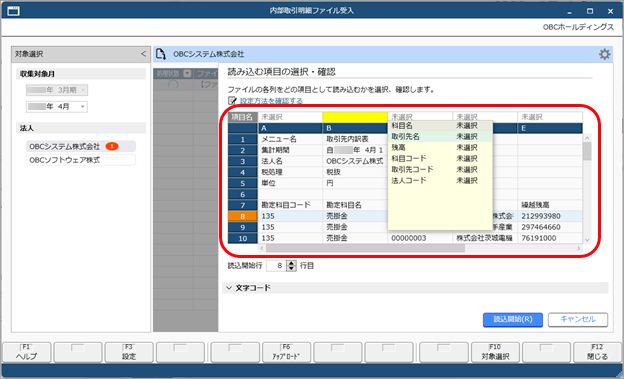Viewport: 624px width, 379px height.
Task: Expand the 文字コード section
Action: click(415, 287)
